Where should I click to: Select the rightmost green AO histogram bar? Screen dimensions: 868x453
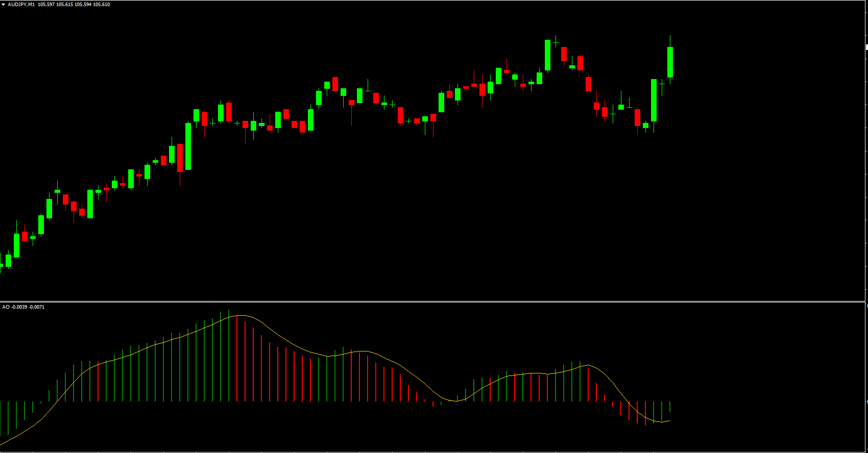(670, 407)
